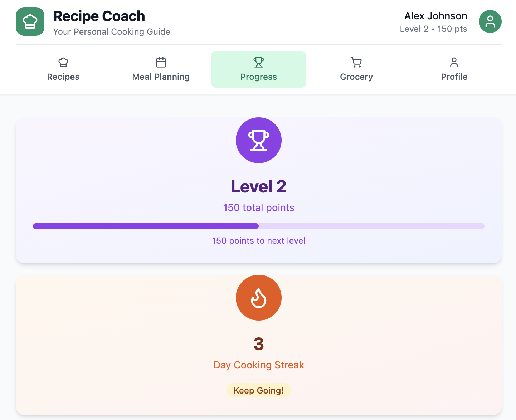
Task: Click the 150 points to next level text
Action: (x=259, y=241)
